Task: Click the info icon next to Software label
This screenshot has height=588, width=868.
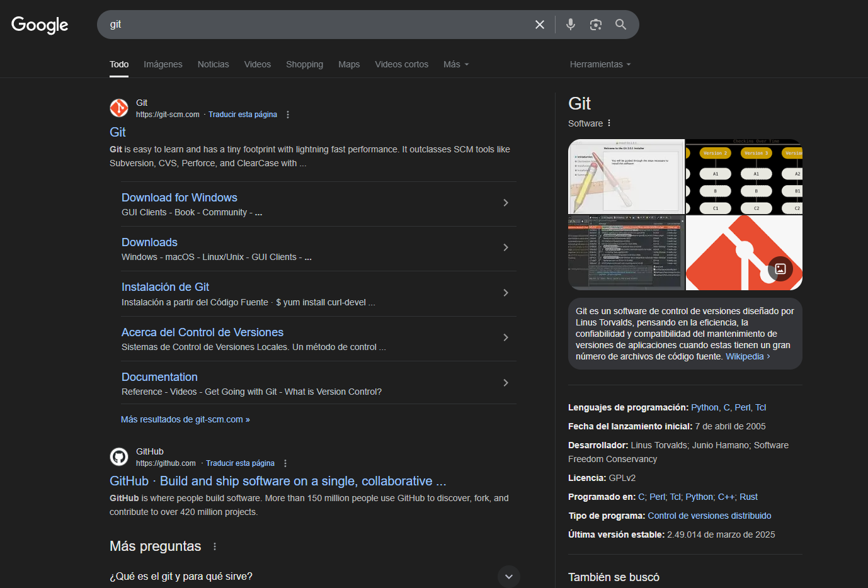Action: 608,123
